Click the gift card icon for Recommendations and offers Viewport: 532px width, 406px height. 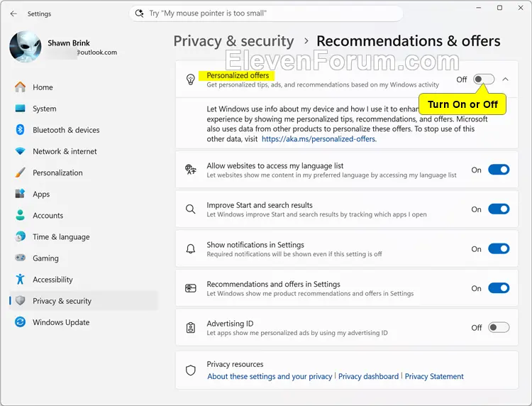click(191, 288)
